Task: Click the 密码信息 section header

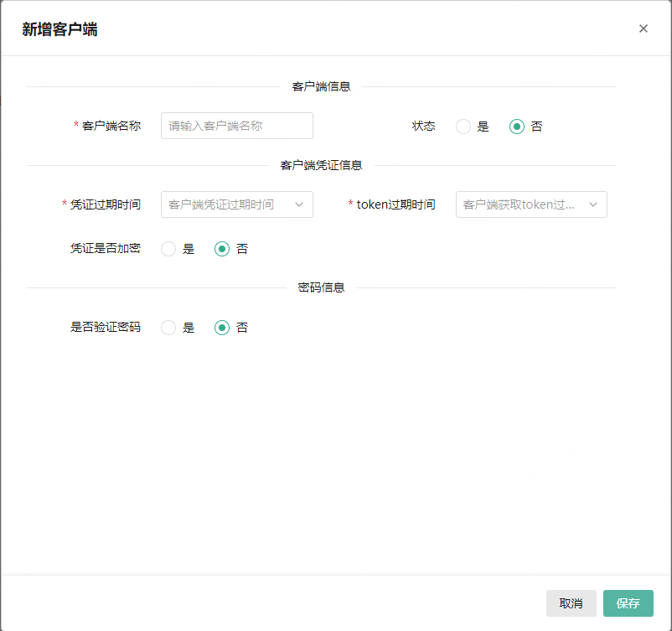Action: coord(321,287)
